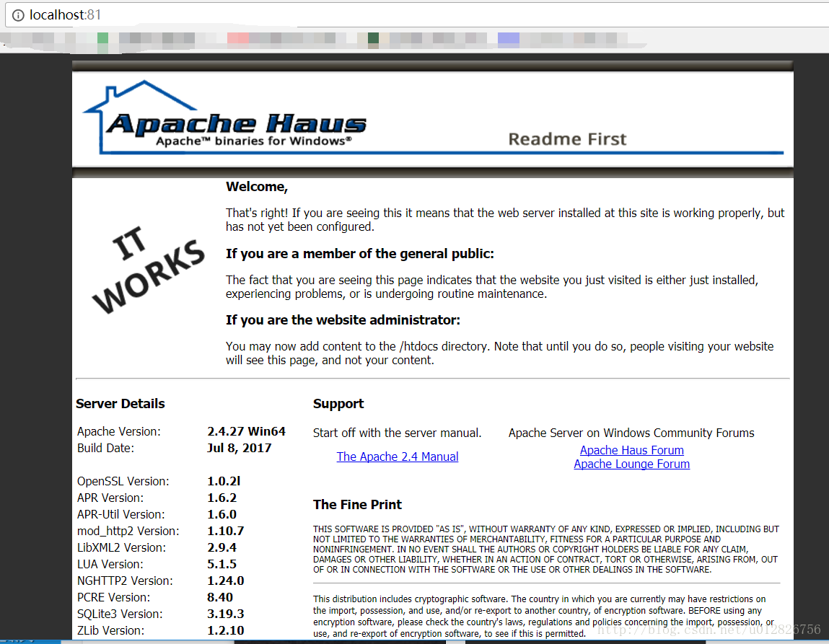Click the Server Details heading
The image size is (829, 644).
click(x=120, y=404)
